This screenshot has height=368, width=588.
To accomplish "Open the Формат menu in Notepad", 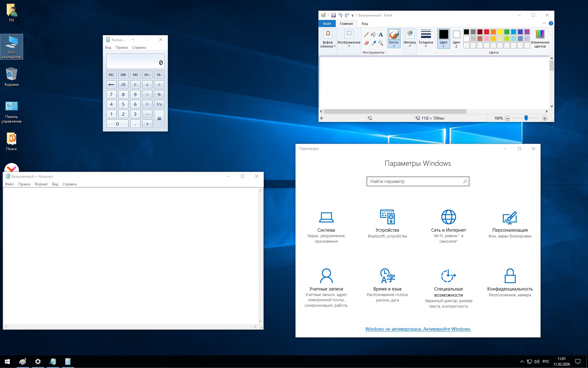I will coord(41,184).
